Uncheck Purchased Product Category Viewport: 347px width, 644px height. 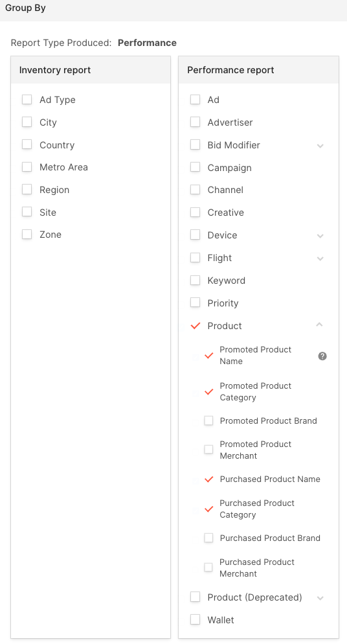(x=208, y=509)
